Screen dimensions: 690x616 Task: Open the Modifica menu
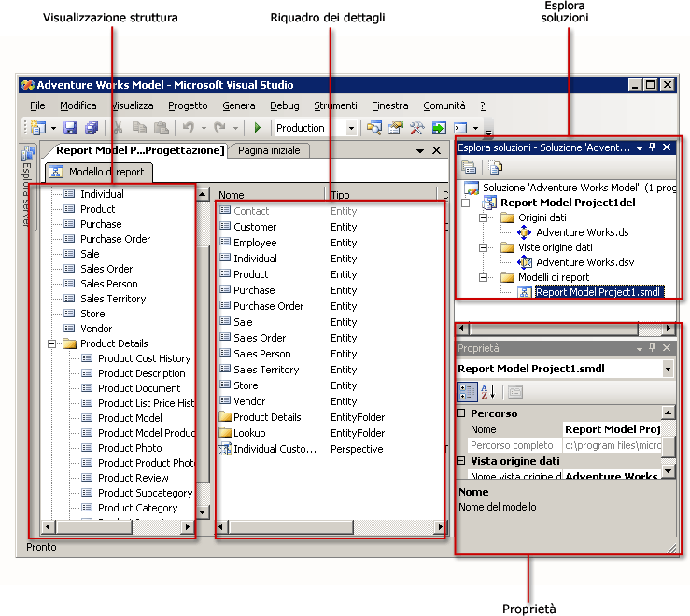point(77,105)
